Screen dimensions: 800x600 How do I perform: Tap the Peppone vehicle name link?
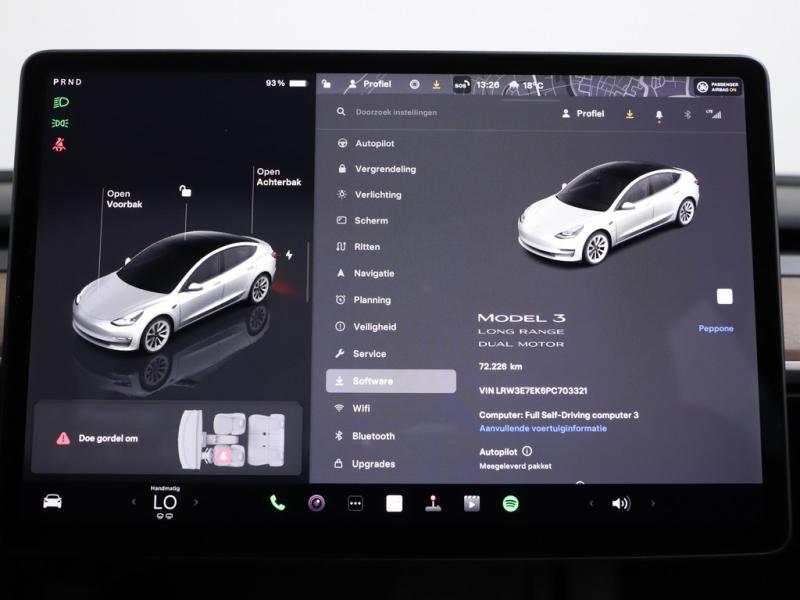click(716, 329)
